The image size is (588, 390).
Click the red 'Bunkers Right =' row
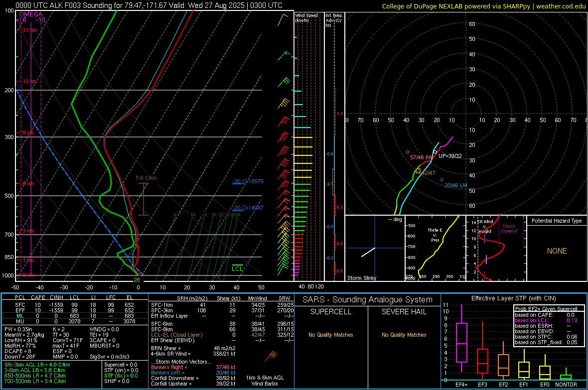click(193, 368)
